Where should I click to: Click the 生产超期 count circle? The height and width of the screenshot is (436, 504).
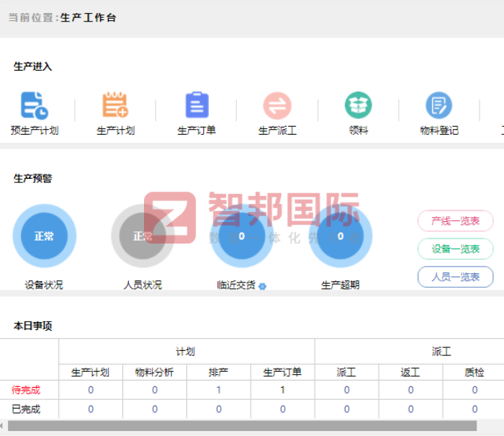[x=340, y=236]
